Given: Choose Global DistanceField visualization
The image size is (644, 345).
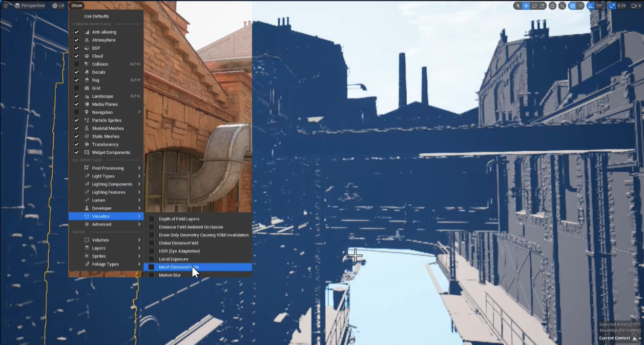Looking at the screenshot, I should 198,243.
